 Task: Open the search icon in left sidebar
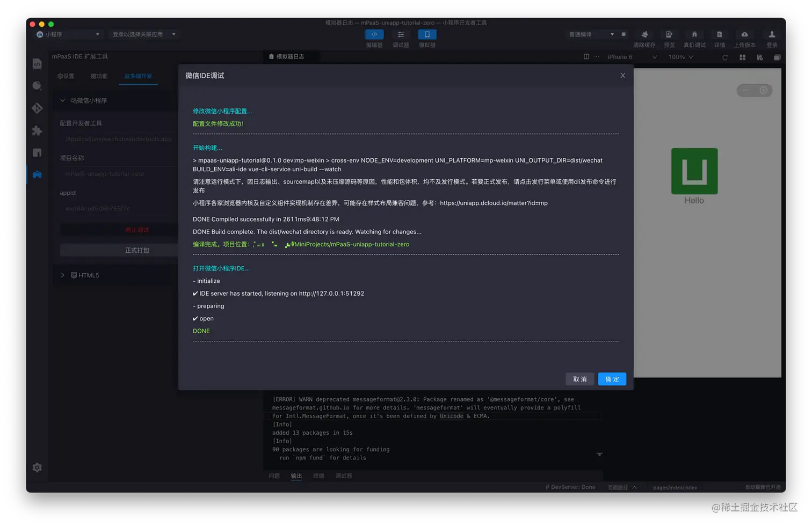tap(37, 86)
